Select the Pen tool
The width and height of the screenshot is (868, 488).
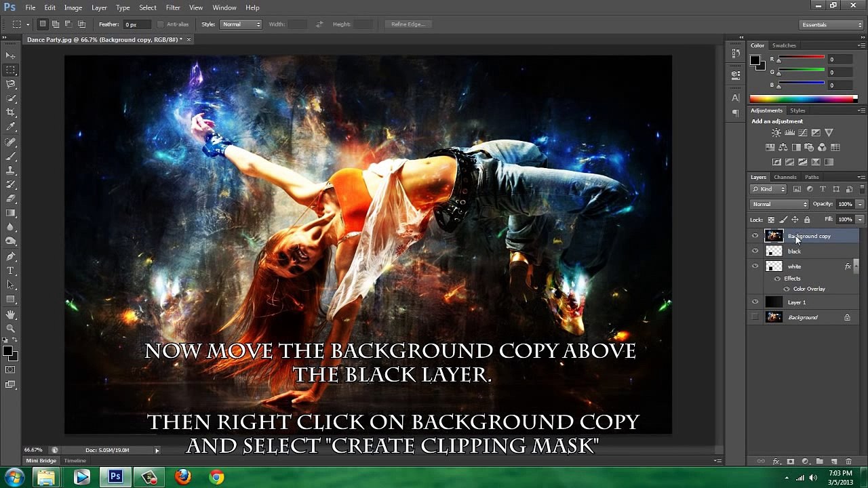pyautogui.click(x=11, y=257)
